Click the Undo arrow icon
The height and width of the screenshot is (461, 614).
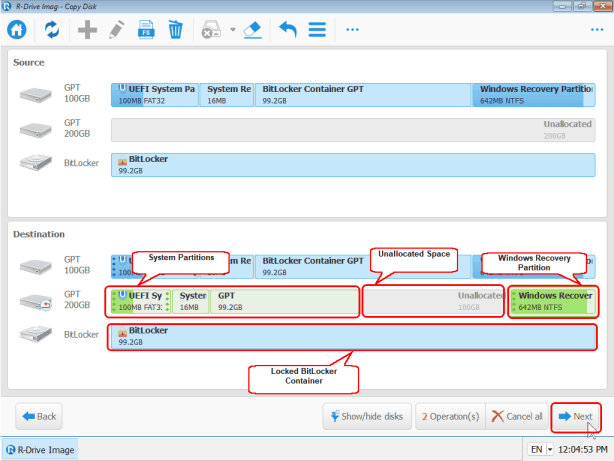tap(288, 29)
